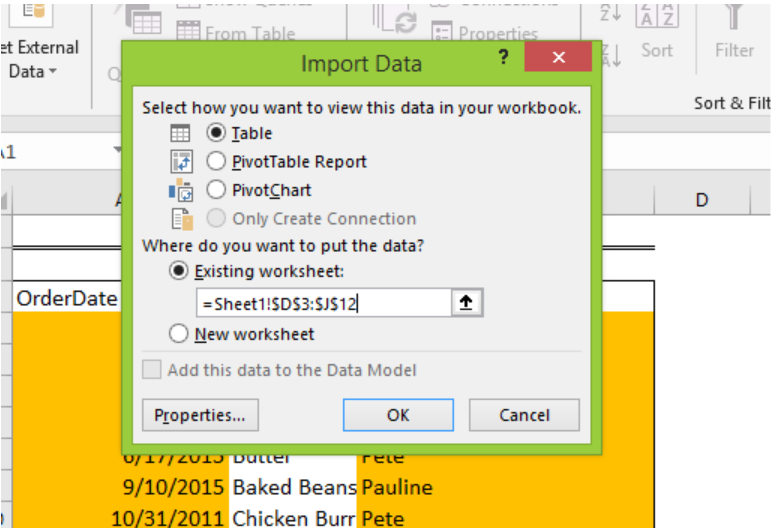Click the cell range reference input field
The image size is (772, 528).
(x=323, y=303)
